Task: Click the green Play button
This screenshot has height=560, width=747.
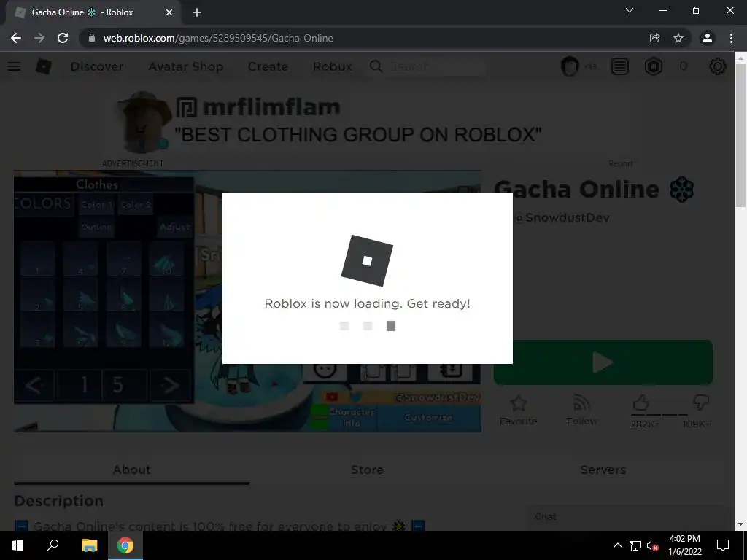Action: pyautogui.click(x=603, y=362)
